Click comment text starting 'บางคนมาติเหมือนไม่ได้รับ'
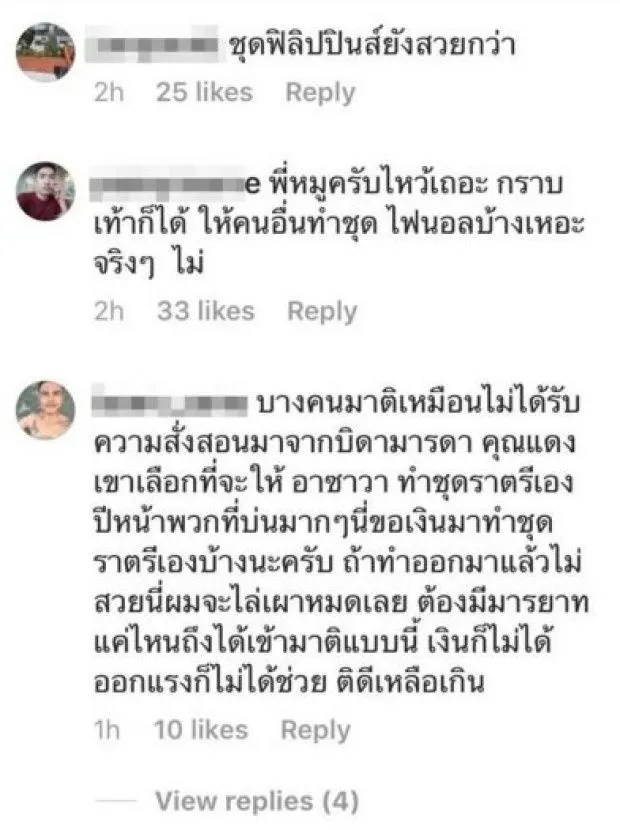Screen dimensions: 620x830 pos(341,543)
